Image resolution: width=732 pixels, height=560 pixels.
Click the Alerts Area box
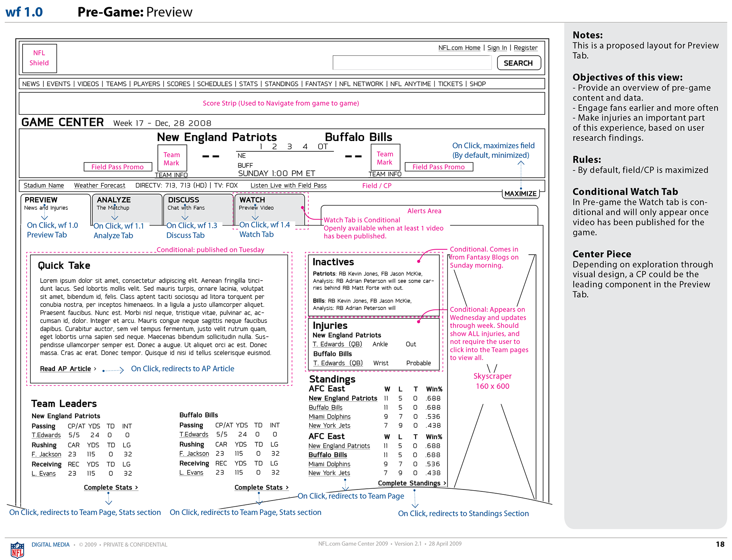click(x=429, y=215)
